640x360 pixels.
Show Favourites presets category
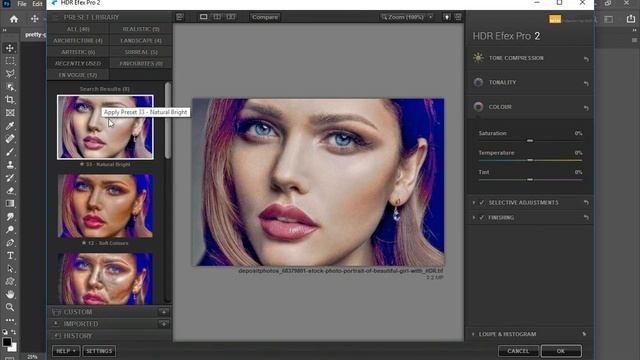pos(141,63)
